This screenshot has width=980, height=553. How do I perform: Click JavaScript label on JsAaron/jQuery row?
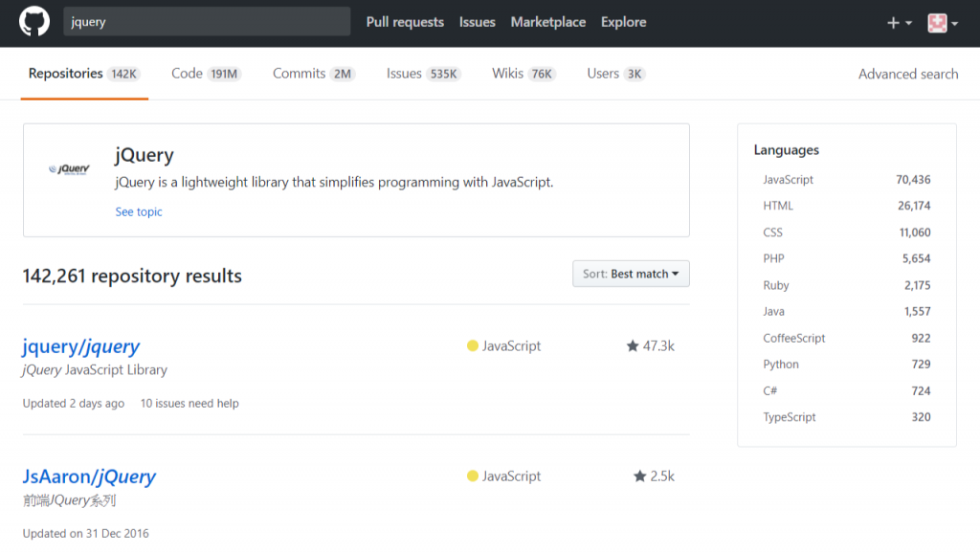(511, 476)
